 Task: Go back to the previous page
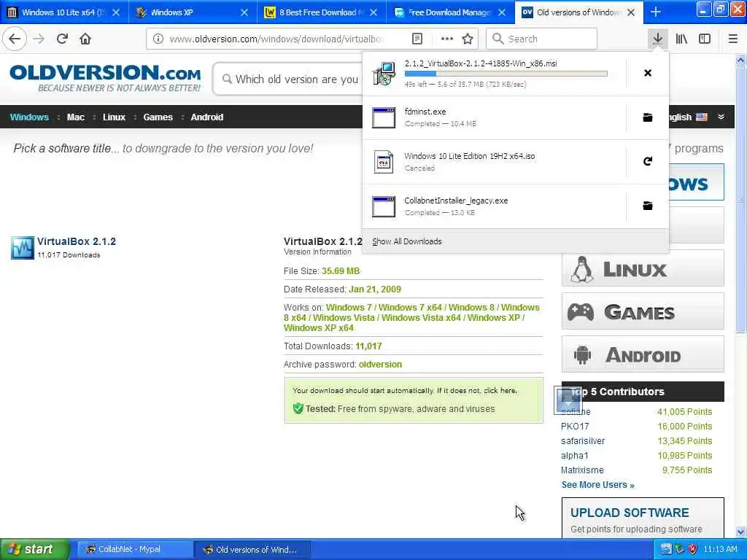point(15,39)
